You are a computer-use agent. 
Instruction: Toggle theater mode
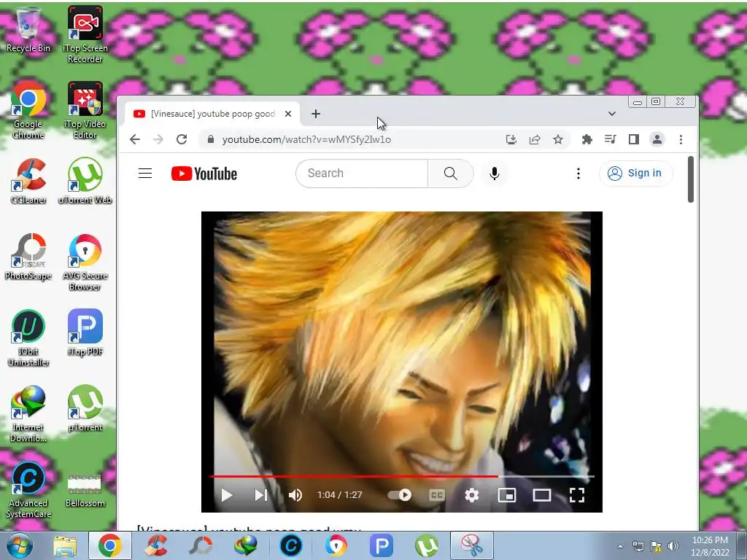click(542, 495)
